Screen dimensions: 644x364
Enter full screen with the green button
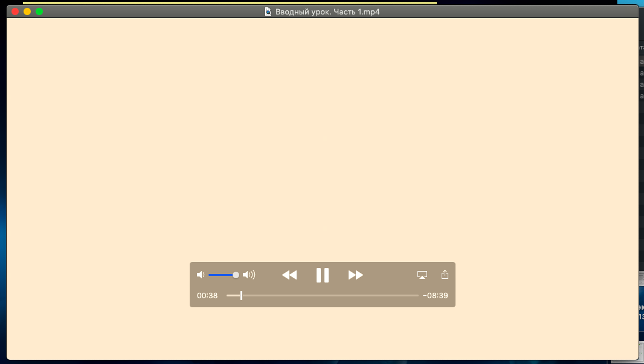coord(39,11)
